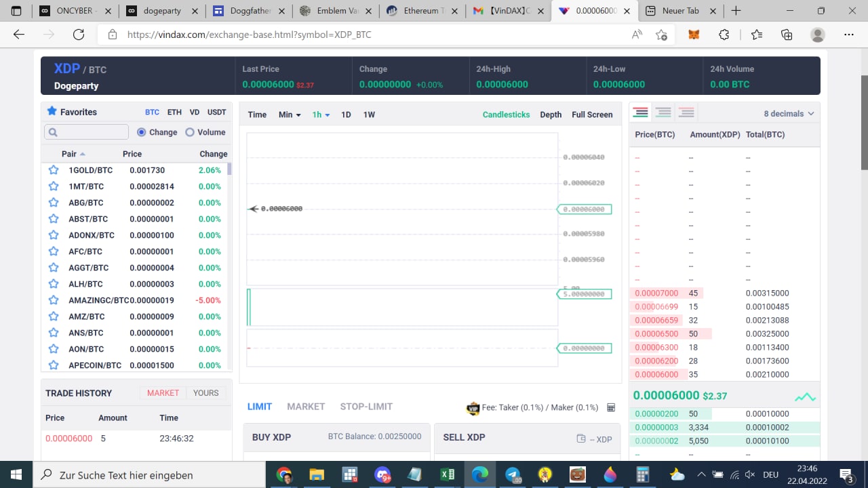The height and width of the screenshot is (488, 868).
Task: Show bids-only order book view
Action: coord(663,113)
